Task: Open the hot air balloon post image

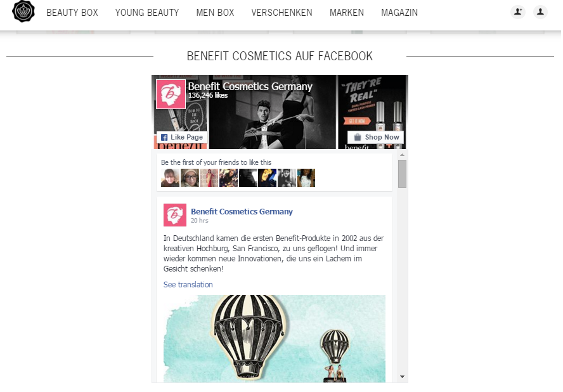Action: click(275, 339)
